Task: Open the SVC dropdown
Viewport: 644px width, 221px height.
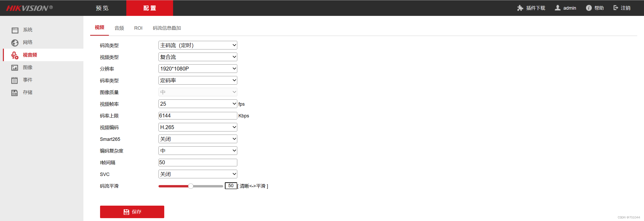Action: tap(198, 174)
